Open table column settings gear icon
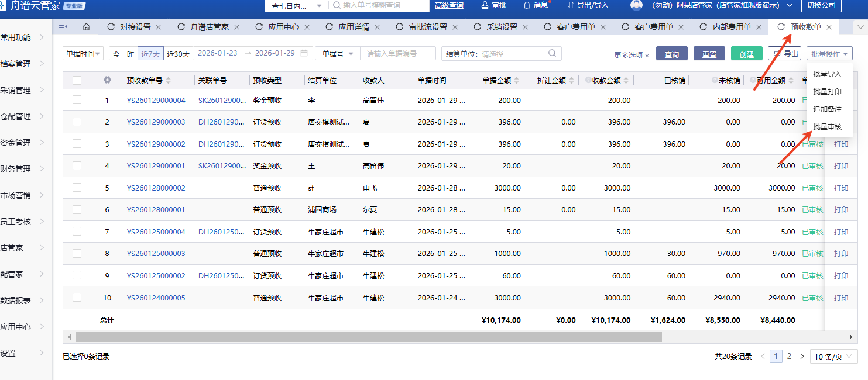 pyautogui.click(x=107, y=80)
